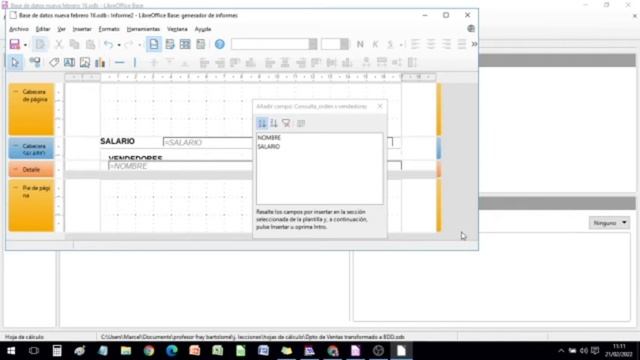Open the Redo history dropdown arrow
This screenshot has width=640, height=360.
139,44
